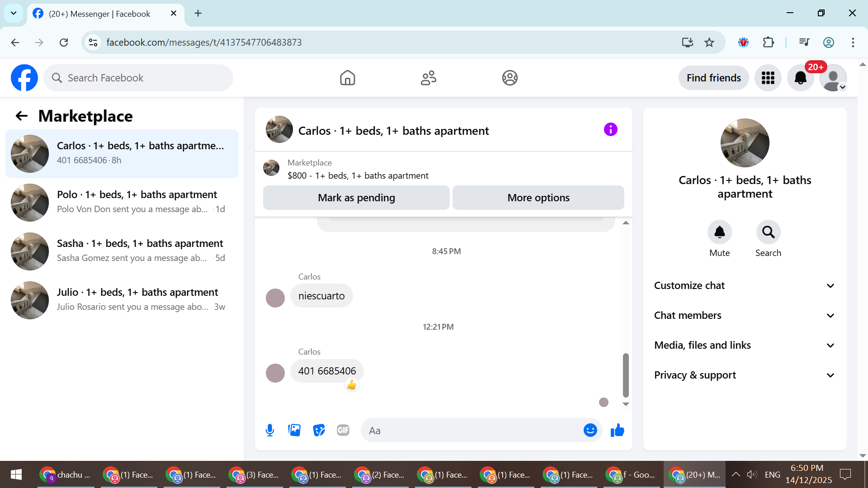Expand the Chat members section
The width and height of the screenshot is (868, 488).
pos(745,315)
